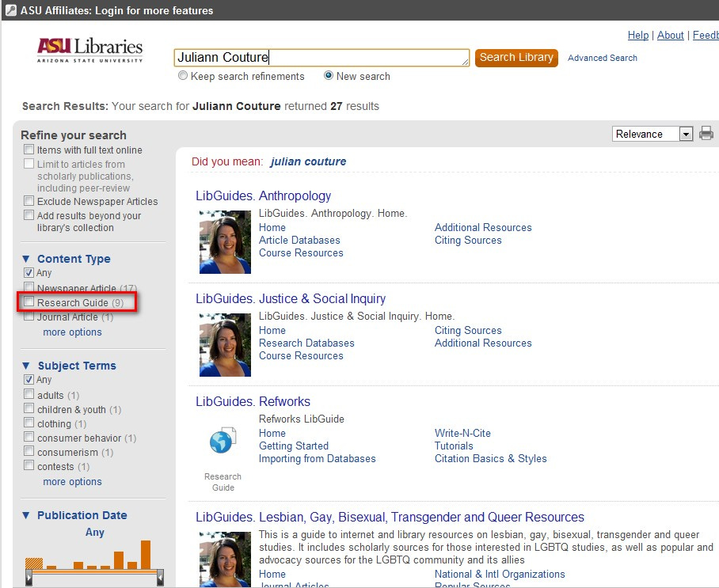Open the Relevance sort dropdown
This screenshot has width=719, height=588.
(652, 134)
